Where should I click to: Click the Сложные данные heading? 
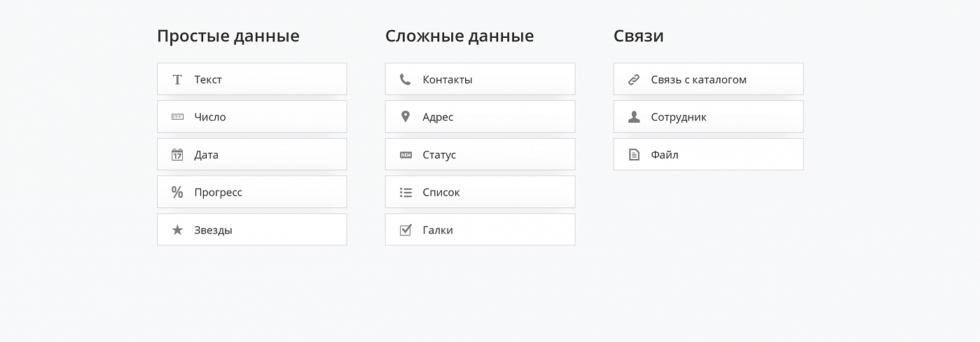pyautogui.click(x=460, y=36)
